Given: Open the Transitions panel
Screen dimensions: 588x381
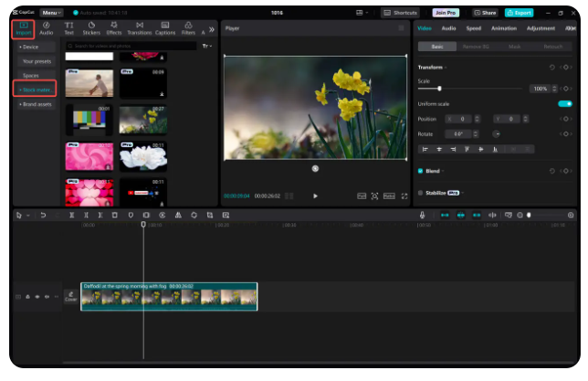Looking at the screenshot, I should coord(139,27).
